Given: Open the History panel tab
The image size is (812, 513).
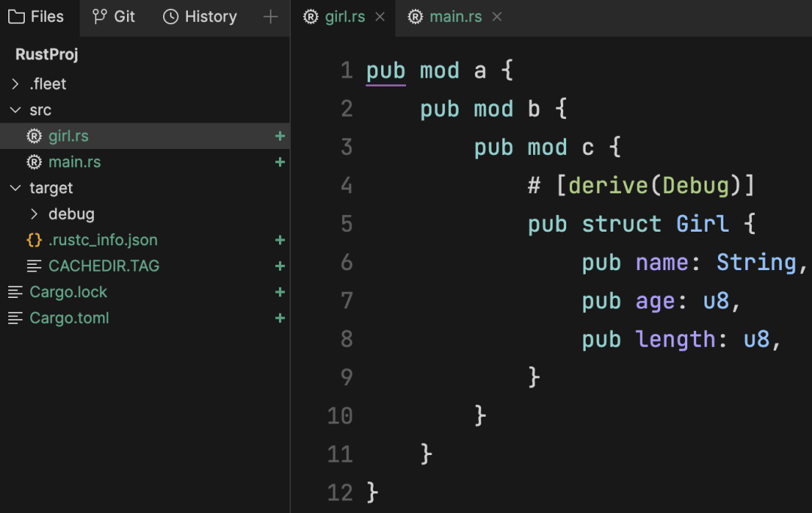Looking at the screenshot, I should 201,17.
